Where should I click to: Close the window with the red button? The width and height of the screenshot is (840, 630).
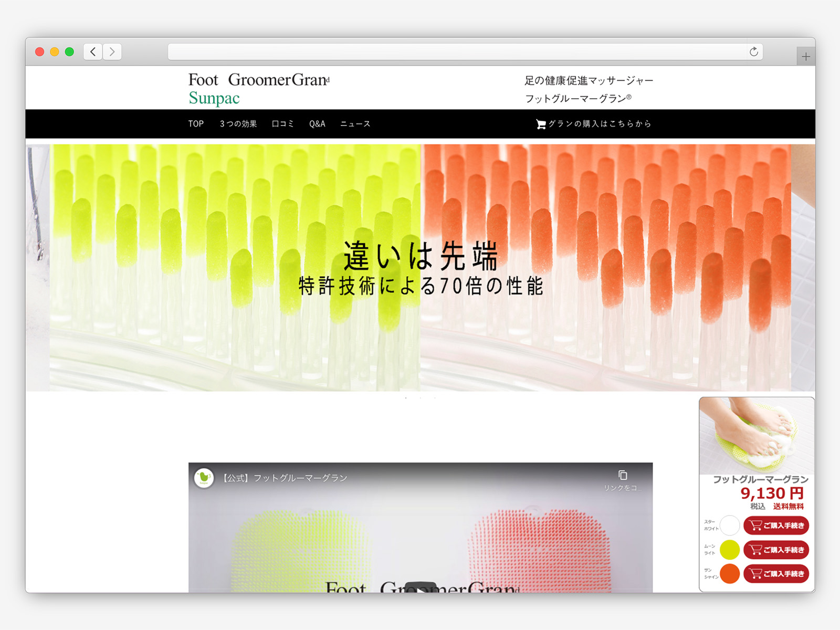[39, 51]
